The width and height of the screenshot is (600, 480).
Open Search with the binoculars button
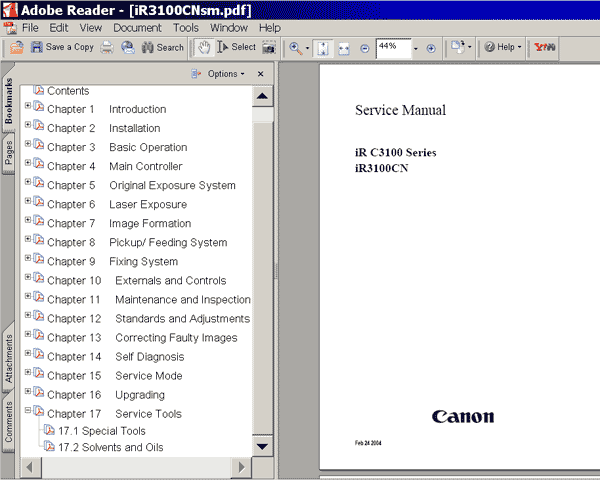162,48
